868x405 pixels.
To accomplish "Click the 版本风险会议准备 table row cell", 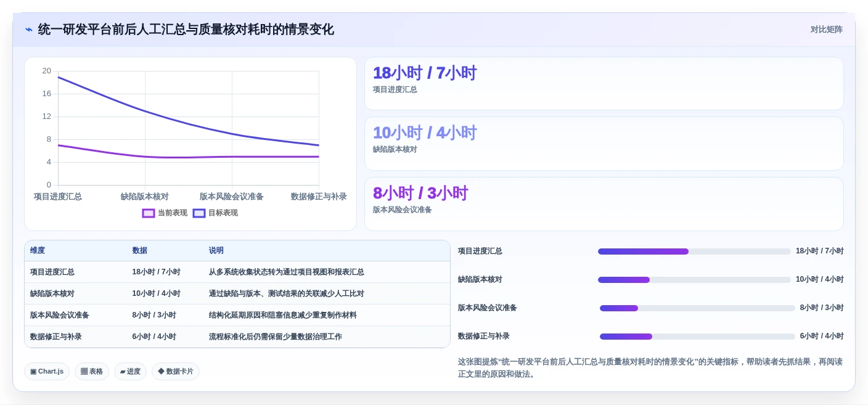I will click(60, 315).
